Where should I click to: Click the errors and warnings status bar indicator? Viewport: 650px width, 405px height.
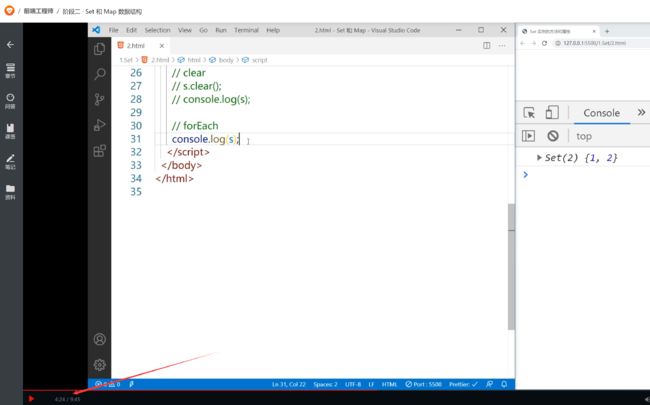107,384
